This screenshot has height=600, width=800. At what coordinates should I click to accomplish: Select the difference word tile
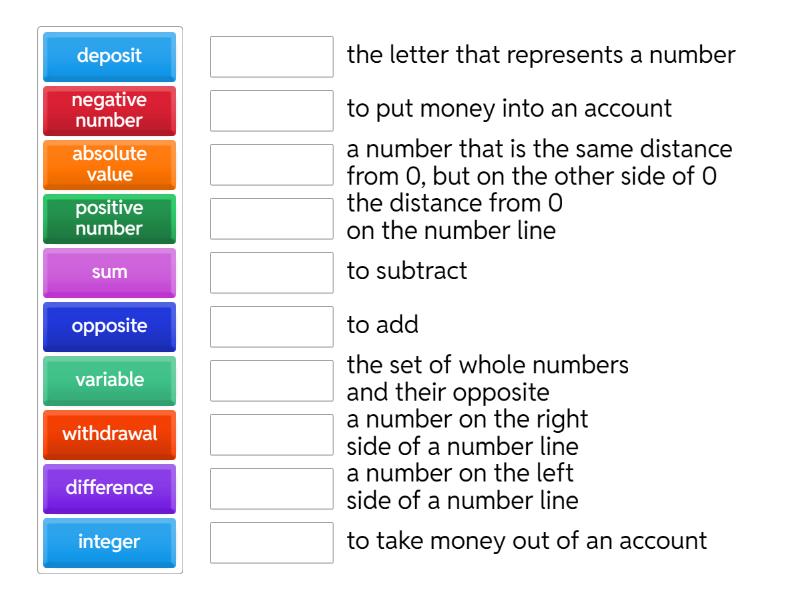108,488
